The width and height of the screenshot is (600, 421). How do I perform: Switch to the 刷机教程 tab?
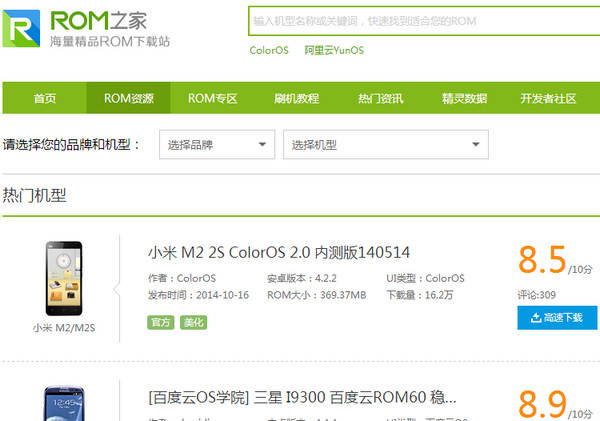click(296, 98)
